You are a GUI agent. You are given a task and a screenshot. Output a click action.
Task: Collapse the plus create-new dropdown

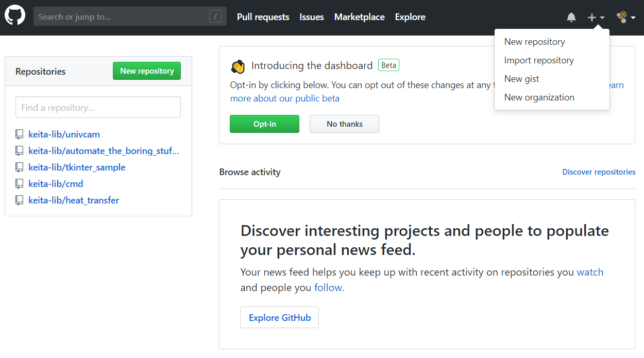[596, 18]
